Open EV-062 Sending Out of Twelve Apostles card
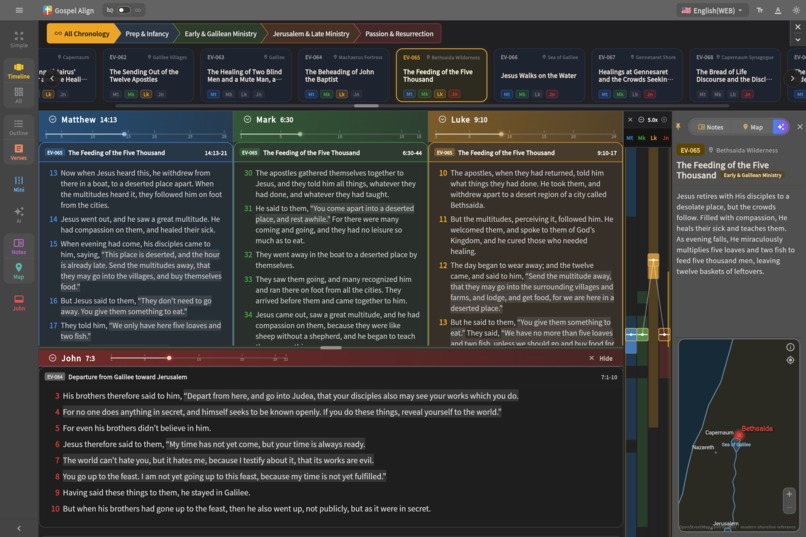Image resolution: width=806 pixels, height=537 pixels. [x=148, y=75]
